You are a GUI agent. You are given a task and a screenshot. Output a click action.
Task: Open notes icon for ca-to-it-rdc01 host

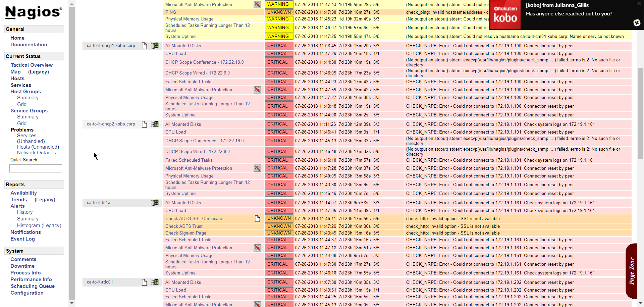pos(144,282)
